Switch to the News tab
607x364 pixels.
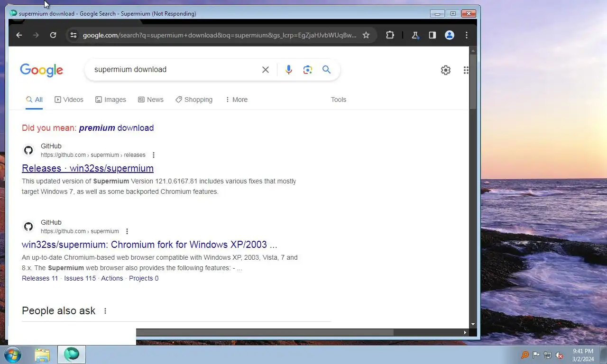point(151,100)
